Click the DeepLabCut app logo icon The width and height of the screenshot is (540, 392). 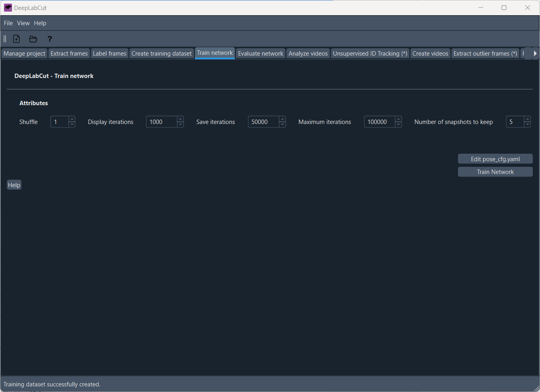tap(8, 8)
